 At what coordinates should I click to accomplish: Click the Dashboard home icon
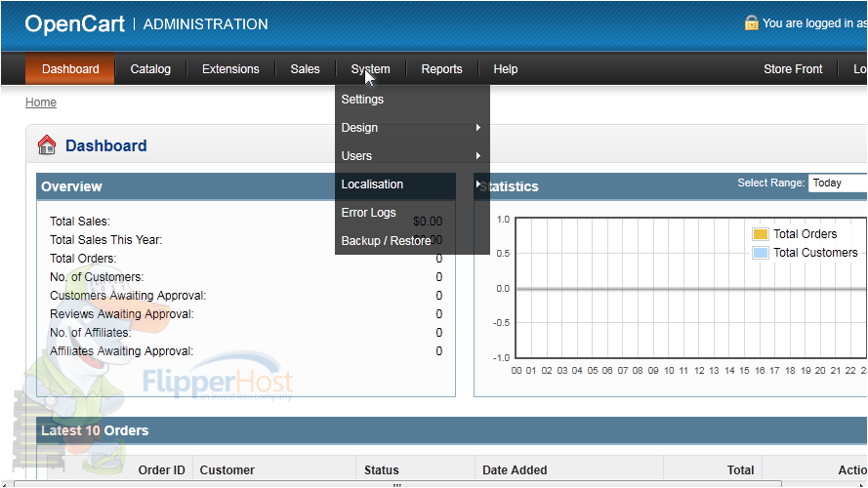point(47,145)
